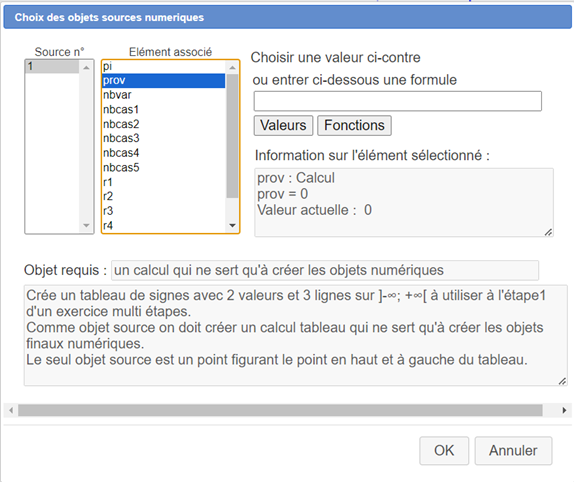
Task: Choose r1 from the element list
Action: 163,182
